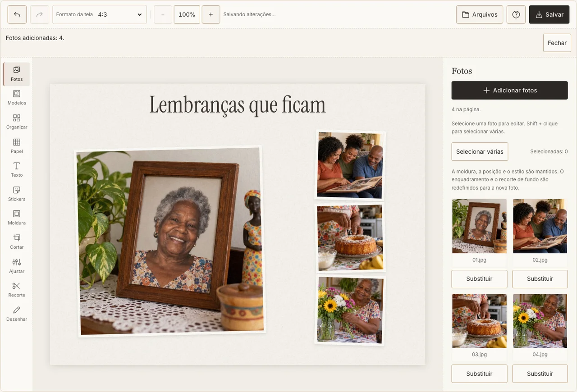The width and height of the screenshot is (577, 392).
Task: Dismiss the notification with Fechar
Action: 557,43
